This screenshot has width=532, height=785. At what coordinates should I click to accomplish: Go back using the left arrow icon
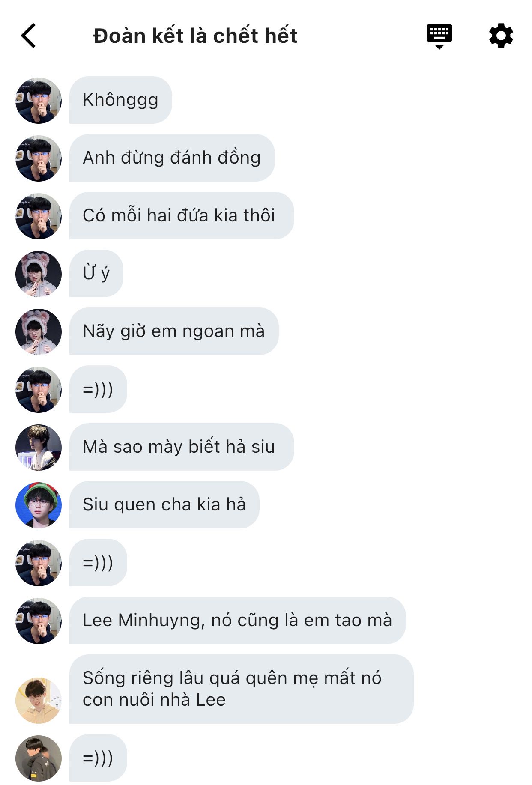point(28,36)
